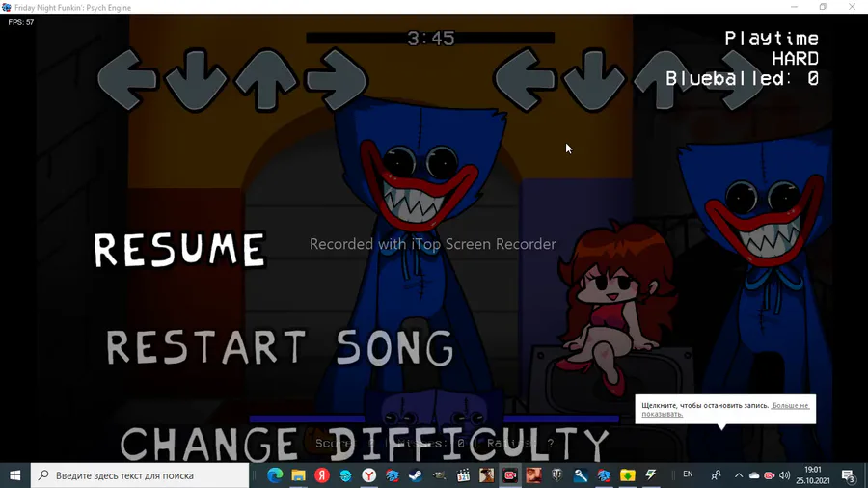Click the red recorder icon in system tray
Image resolution: width=868 pixels, height=488 pixels.
[769, 475]
